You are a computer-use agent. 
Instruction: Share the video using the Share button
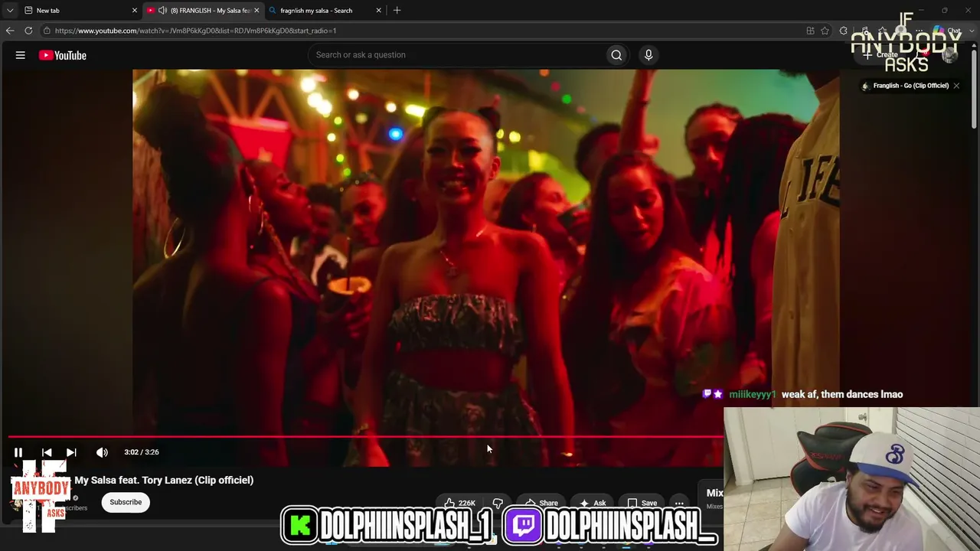(541, 503)
